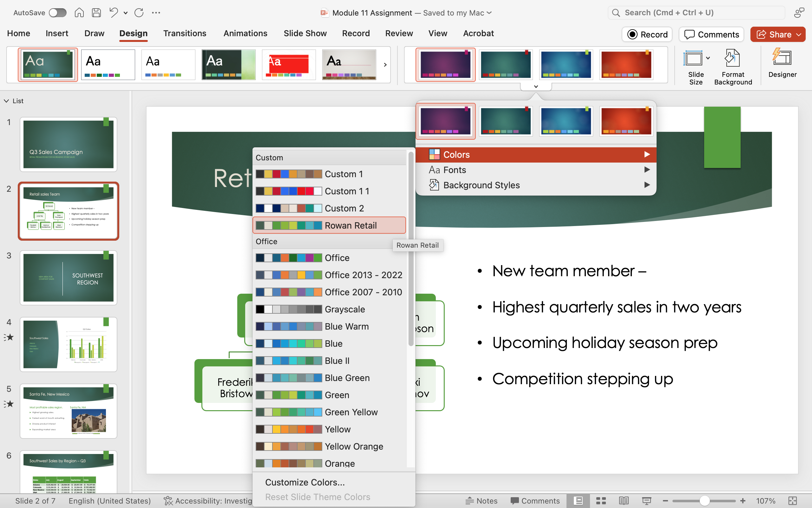Apply the Blue Green color scheme

coord(330,378)
